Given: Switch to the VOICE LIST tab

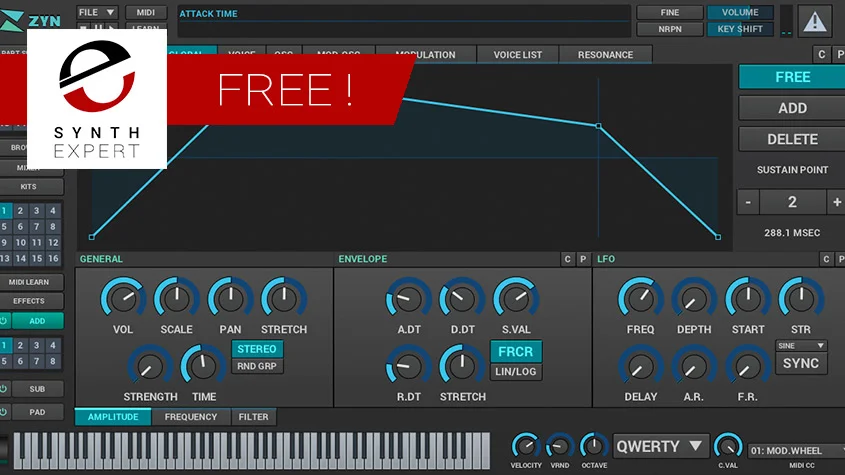Looking at the screenshot, I should 517,54.
